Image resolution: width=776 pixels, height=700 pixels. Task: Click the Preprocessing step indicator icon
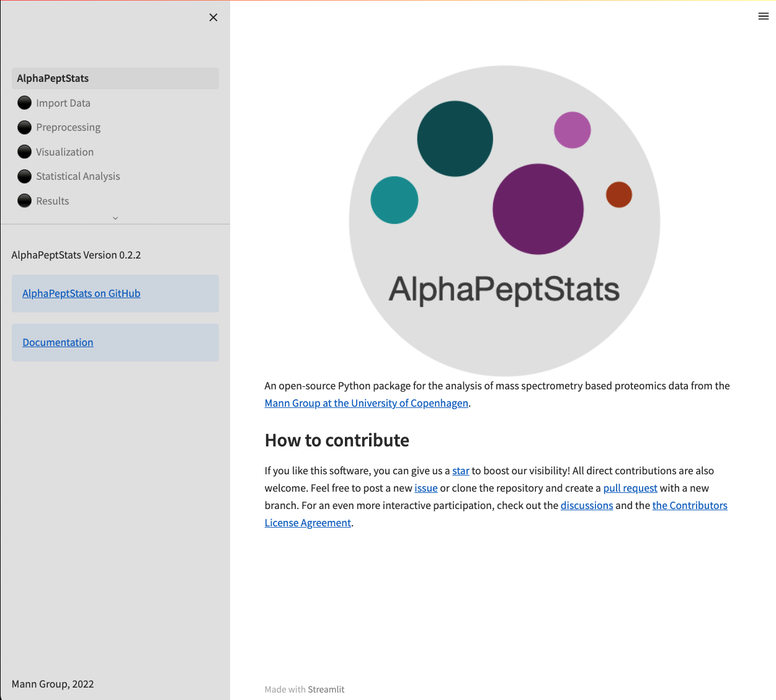(x=24, y=127)
